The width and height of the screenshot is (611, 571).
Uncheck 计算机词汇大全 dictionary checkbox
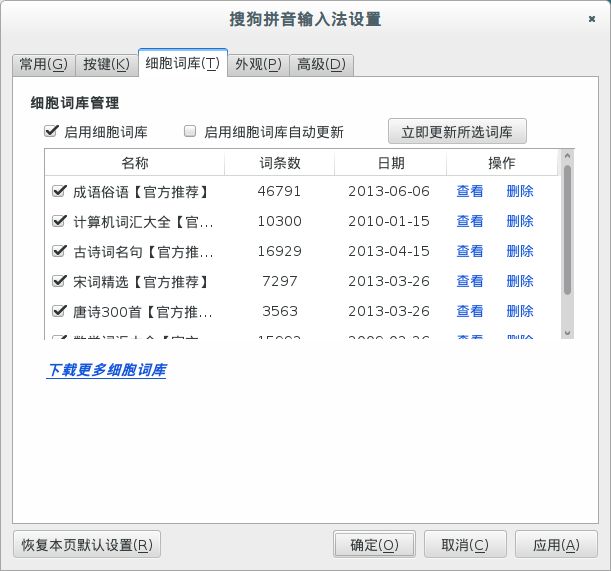pyautogui.click(x=59, y=221)
